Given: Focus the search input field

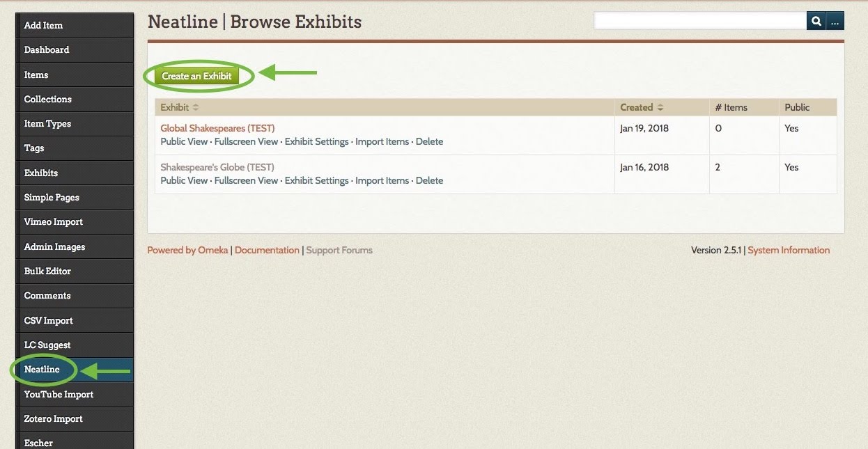Looking at the screenshot, I should point(700,21).
